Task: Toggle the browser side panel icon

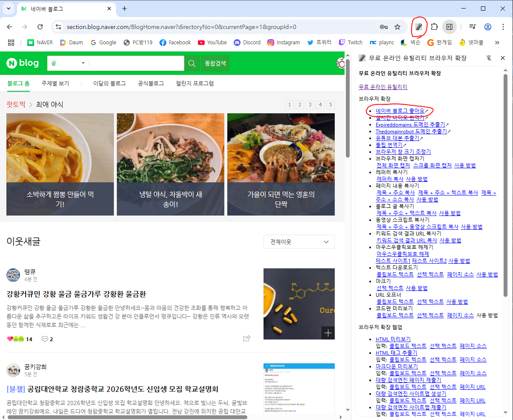Action: pos(449,27)
